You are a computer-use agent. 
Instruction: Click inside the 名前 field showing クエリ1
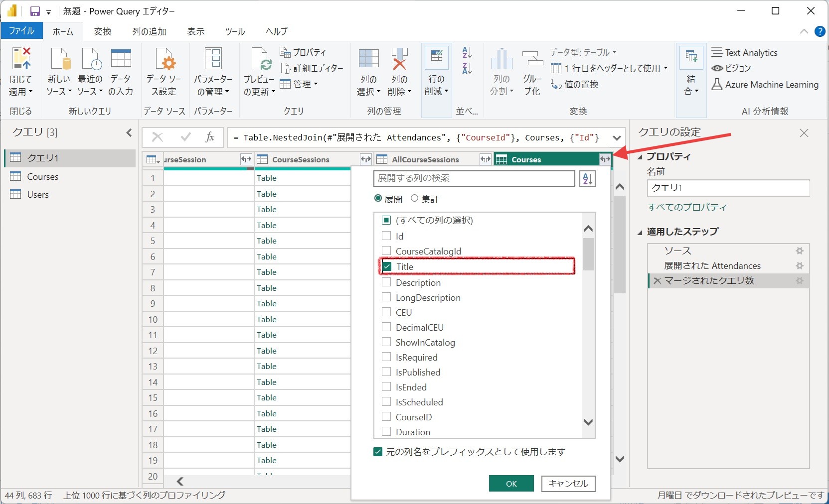pos(728,188)
